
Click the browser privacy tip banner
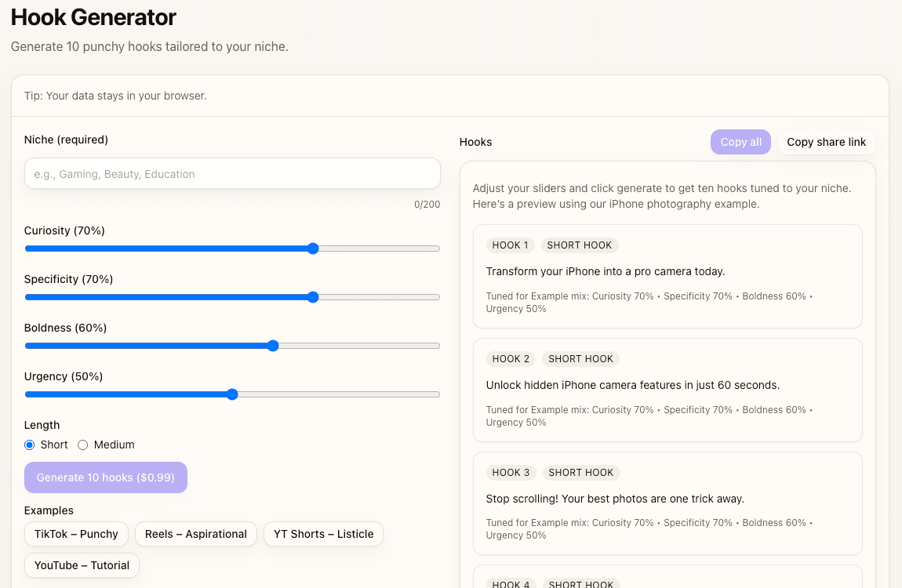tap(451, 96)
